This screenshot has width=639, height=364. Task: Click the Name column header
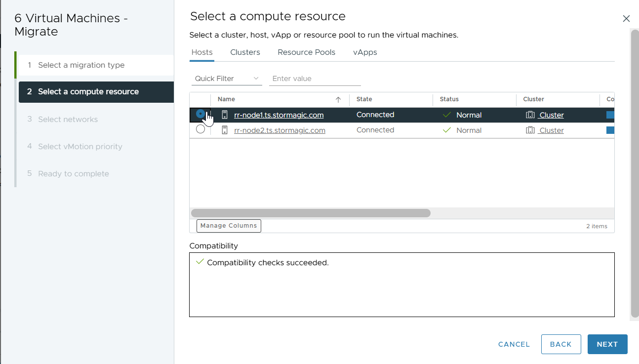coord(280,99)
